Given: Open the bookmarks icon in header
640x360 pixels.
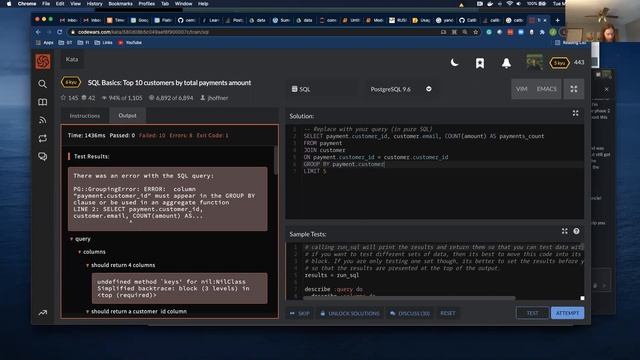Looking at the screenshot, I should [x=480, y=63].
